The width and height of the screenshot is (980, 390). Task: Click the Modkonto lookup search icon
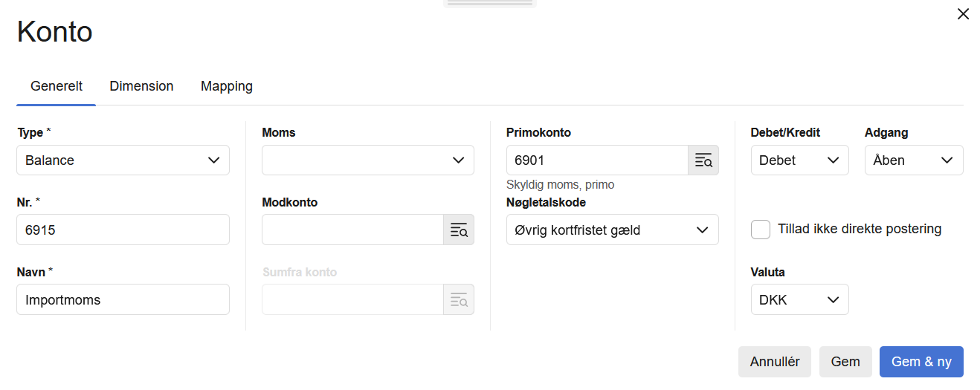coord(459,230)
